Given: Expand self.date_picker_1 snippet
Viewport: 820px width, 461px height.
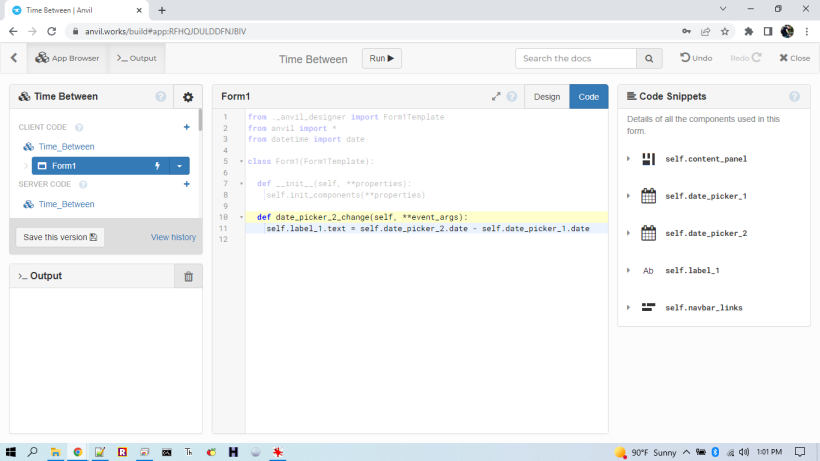Looking at the screenshot, I should click(x=628, y=196).
